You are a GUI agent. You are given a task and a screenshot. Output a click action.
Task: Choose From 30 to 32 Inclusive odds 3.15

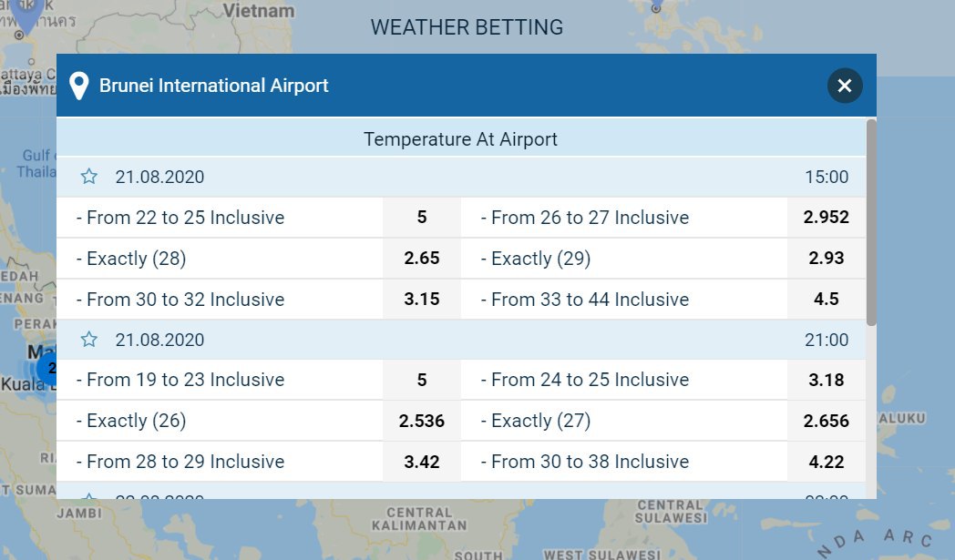coord(422,300)
